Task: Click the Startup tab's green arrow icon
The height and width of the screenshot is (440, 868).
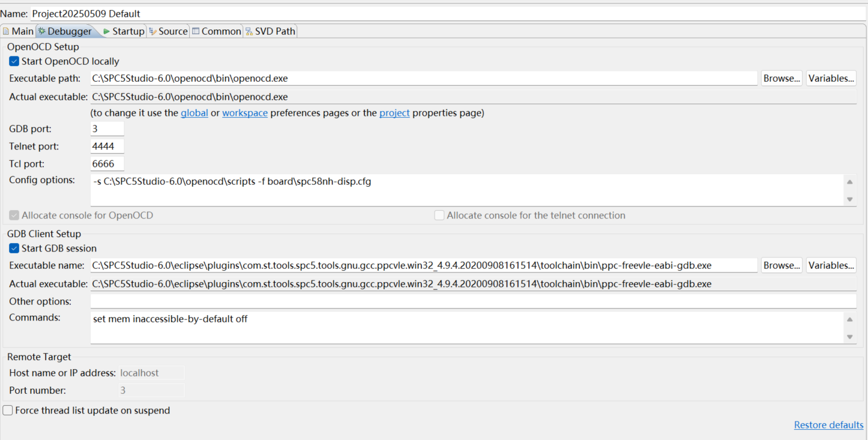Action: 106,31
